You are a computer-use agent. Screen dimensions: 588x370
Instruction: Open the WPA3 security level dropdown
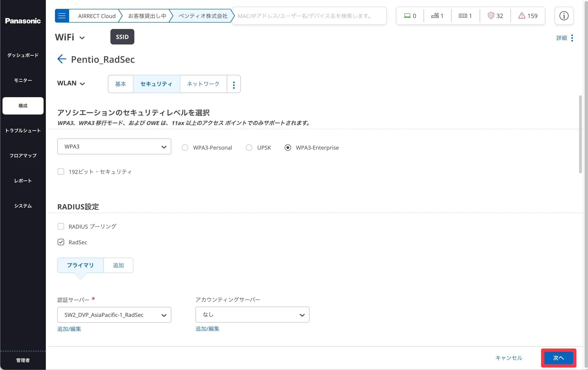coord(114,146)
